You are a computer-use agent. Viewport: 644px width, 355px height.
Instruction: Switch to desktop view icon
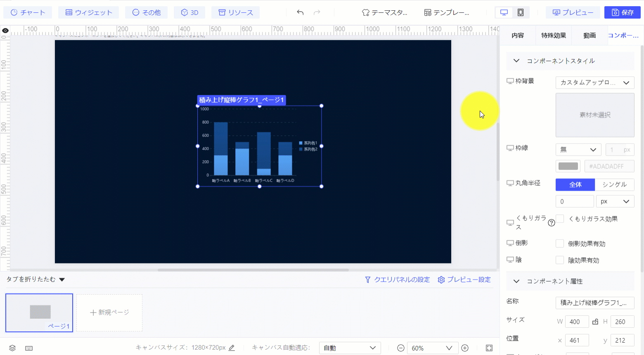(x=504, y=12)
